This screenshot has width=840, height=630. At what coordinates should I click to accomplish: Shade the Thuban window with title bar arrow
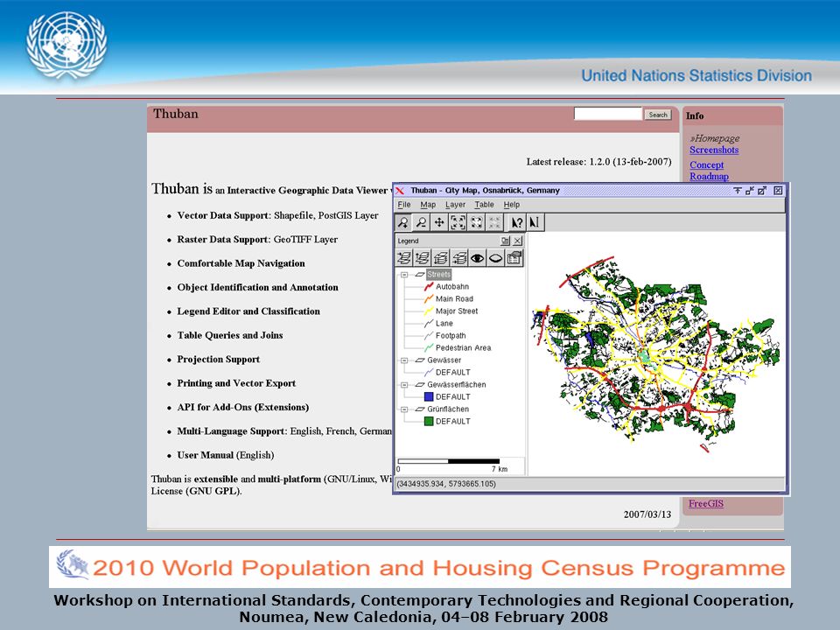coord(737,191)
